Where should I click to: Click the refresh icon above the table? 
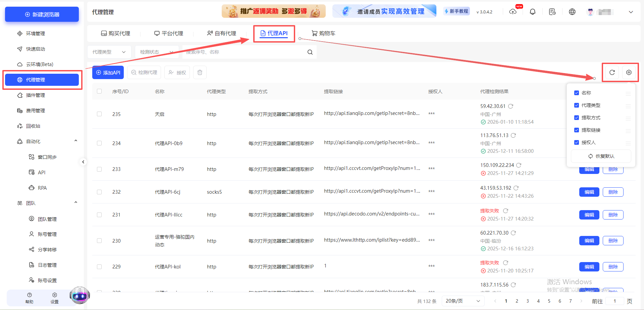tap(611, 72)
